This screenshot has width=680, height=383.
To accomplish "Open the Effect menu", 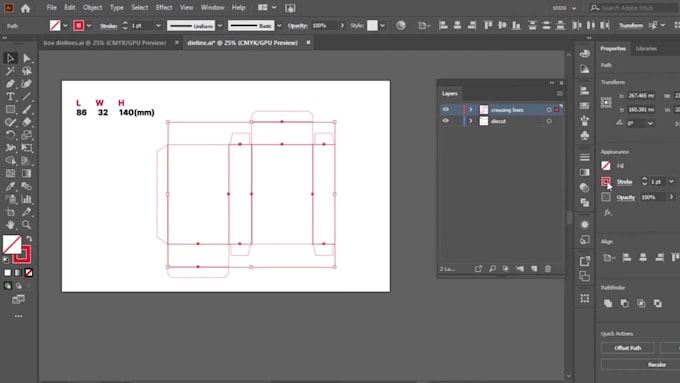I will coord(163,8).
